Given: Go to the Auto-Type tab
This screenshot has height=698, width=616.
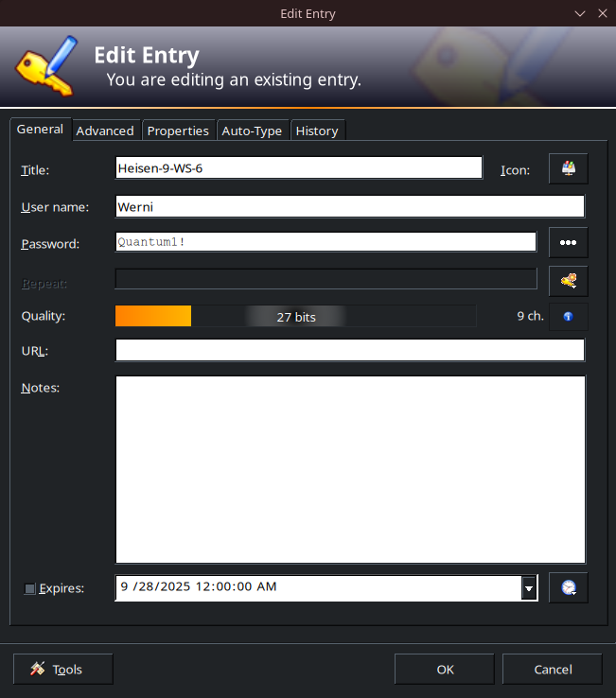Looking at the screenshot, I should point(252,131).
